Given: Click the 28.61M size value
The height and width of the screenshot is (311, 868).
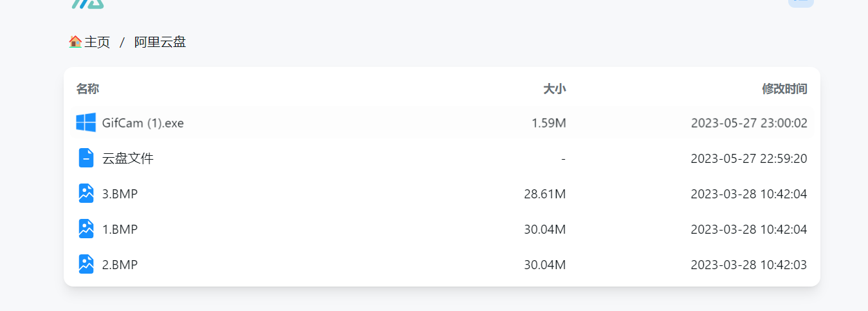Looking at the screenshot, I should 545,194.
